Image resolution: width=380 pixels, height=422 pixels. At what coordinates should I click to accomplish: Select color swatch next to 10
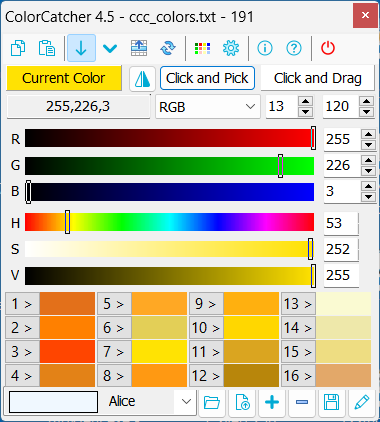tap(251, 328)
